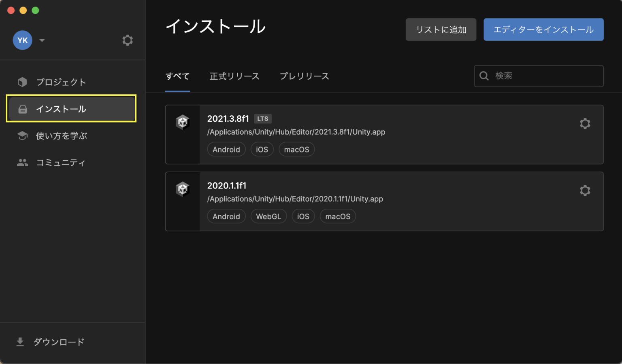622x364 pixels.
Task: Click the リストに追加 button
Action: (x=441, y=29)
